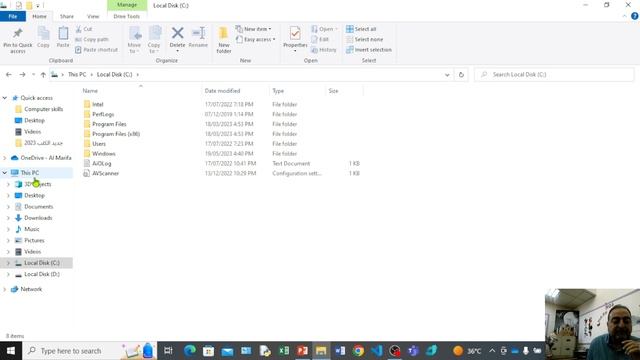The image size is (640, 360).
Task: Click Invert selection
Action: click(x=369, y=50)
